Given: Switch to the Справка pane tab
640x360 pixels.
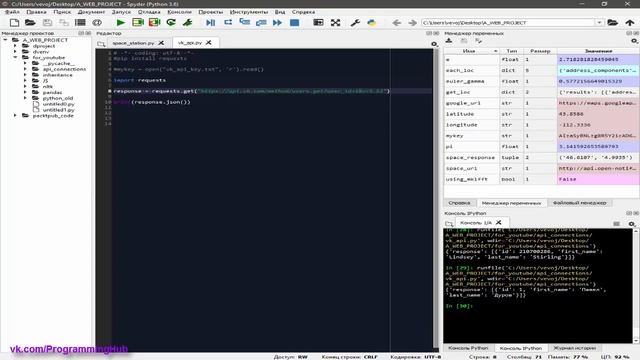Looking at the screenshot, I should pyautogui.click(x=459, y=202).
